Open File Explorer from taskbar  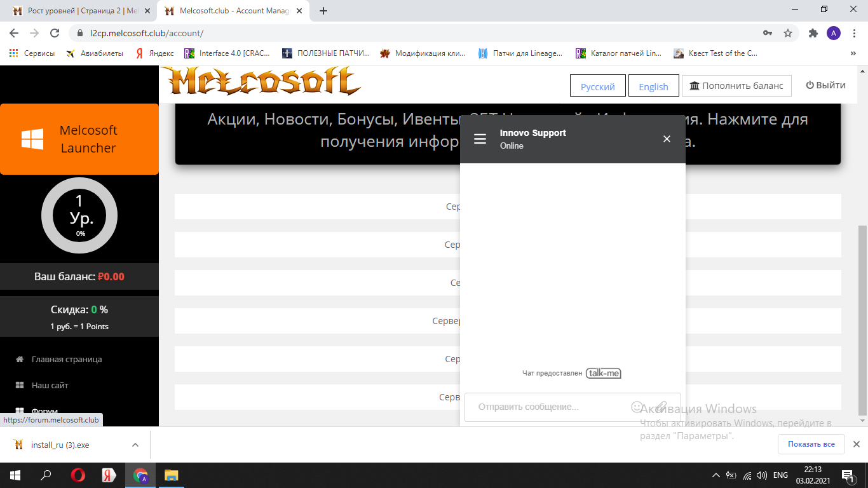(172, 475)
